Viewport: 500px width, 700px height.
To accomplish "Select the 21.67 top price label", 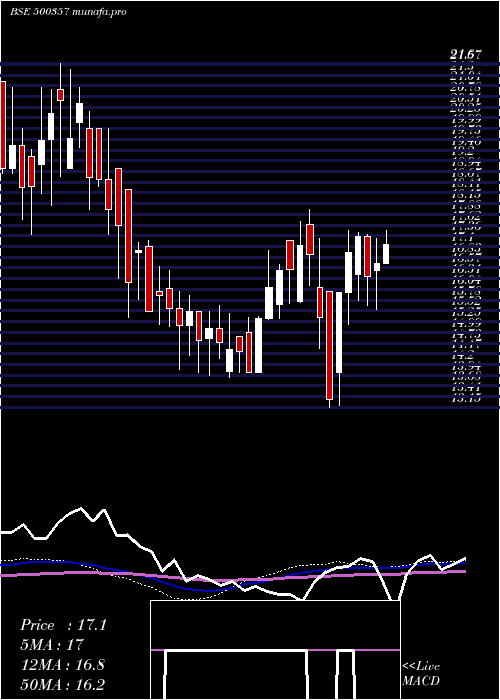I will coord(466,55).
